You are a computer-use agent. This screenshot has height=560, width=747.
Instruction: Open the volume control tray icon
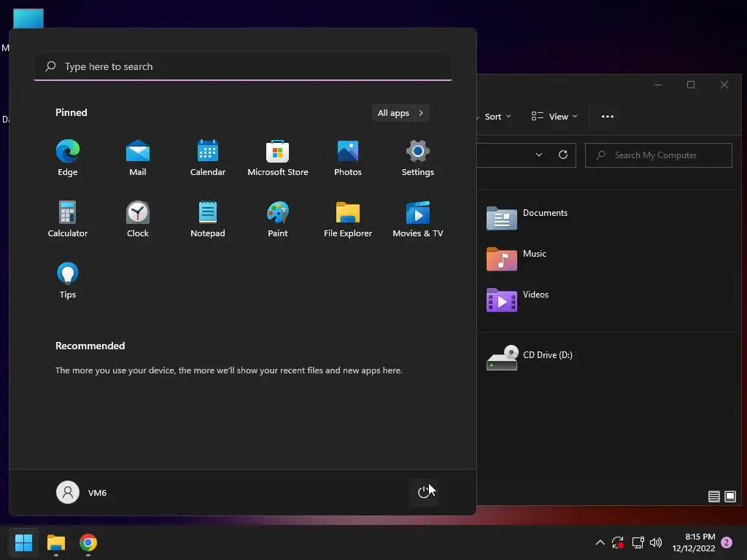pyautogui.click(x=656, y=542)
